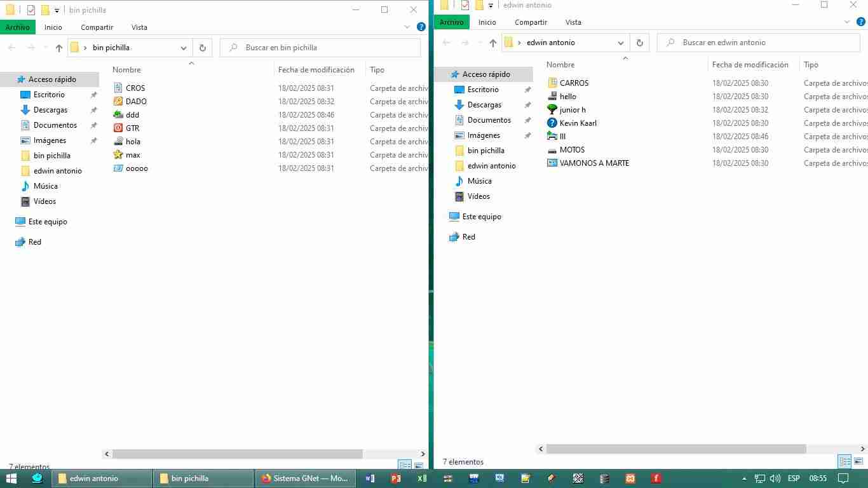This screenshot has height=488, width=868.
Task: Open the Archivo menu in bin pichilla
Action: pos(18,27)
